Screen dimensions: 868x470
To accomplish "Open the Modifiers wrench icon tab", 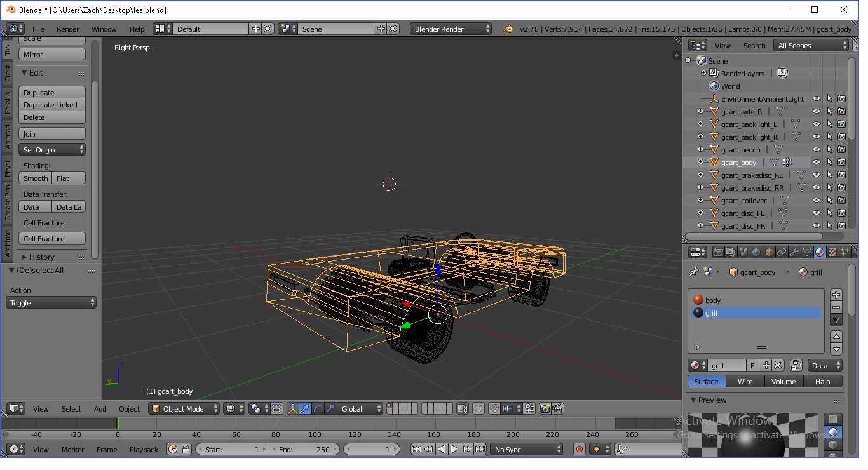I will click(794, 252).
